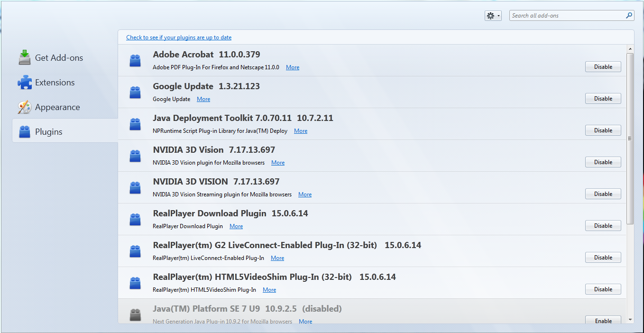The image size is (644, 333).
Task: Disable the Adobe Acrobat plugin
Action: [603, 67]
